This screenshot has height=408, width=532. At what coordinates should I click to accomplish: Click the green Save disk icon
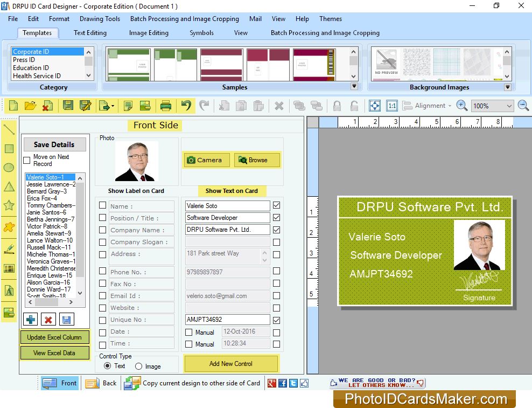click(68, 106)
